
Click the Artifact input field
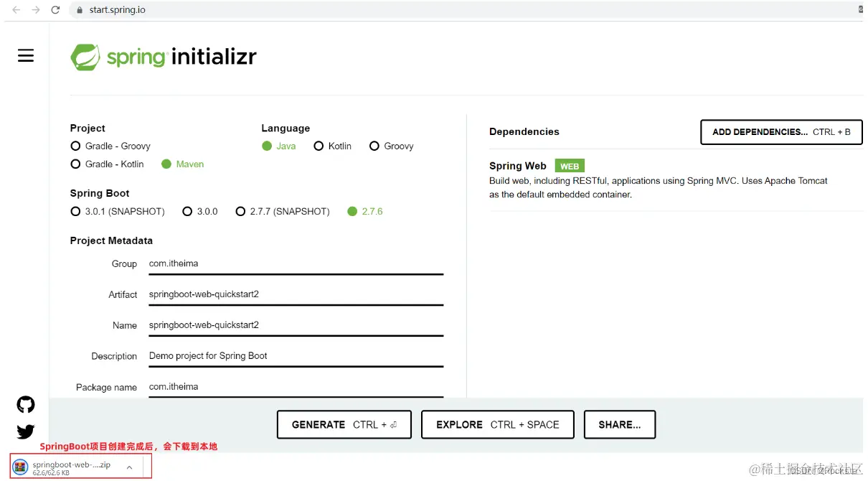[296, 295]
